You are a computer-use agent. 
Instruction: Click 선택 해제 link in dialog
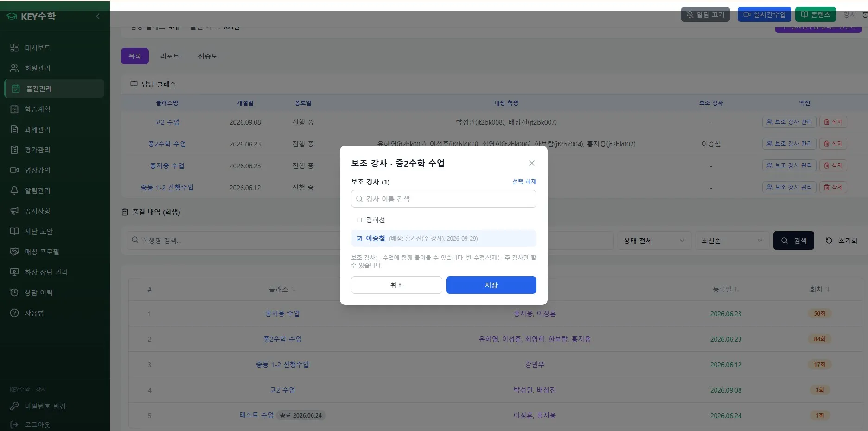click(x=524, y=182)
